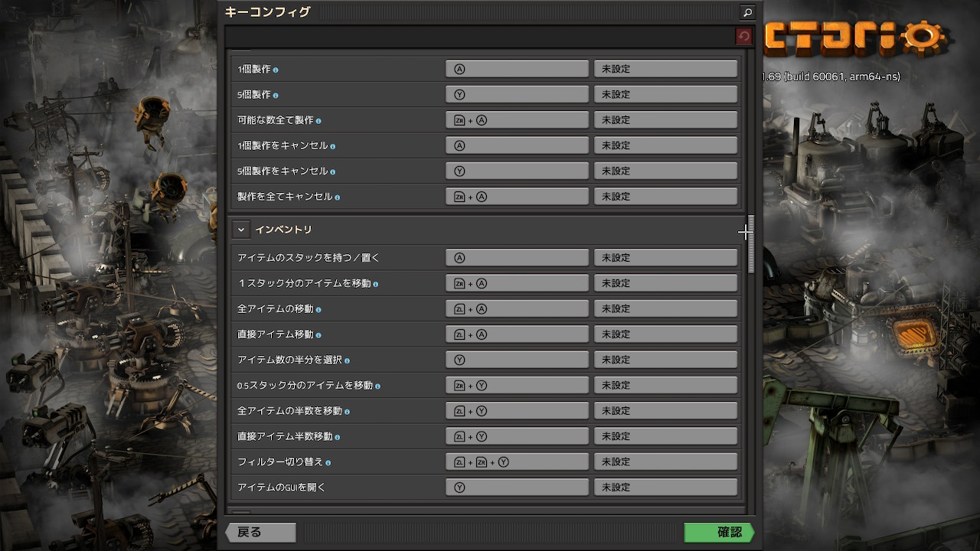Image resolution: width=980 pixels, height=551 pixels.
Task: Click the Y binding for アイテムのGUIを開く
Action: pos(517,487)
